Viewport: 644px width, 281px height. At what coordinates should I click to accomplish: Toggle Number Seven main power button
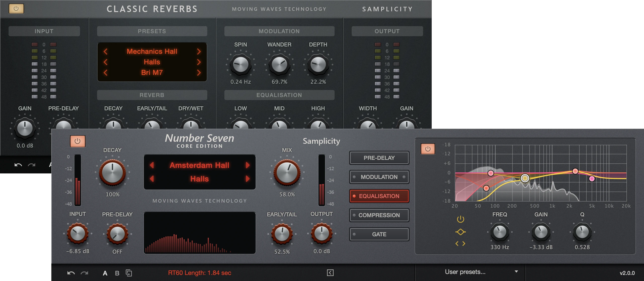[x=77, y=141]
